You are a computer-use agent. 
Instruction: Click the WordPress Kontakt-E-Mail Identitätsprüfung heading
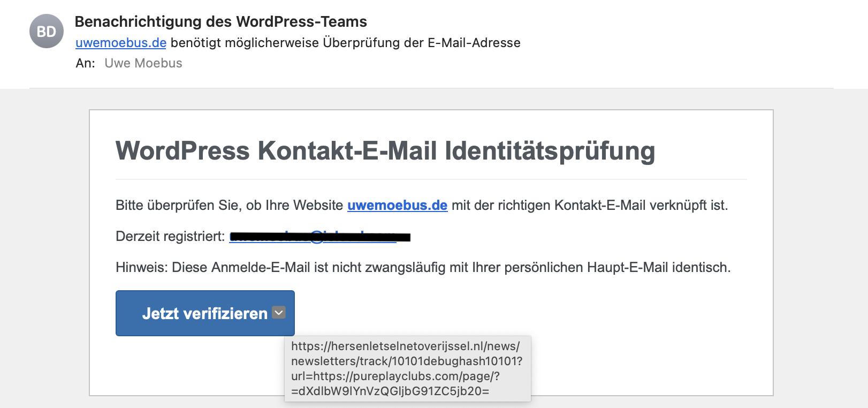click(x=385, y=150)
